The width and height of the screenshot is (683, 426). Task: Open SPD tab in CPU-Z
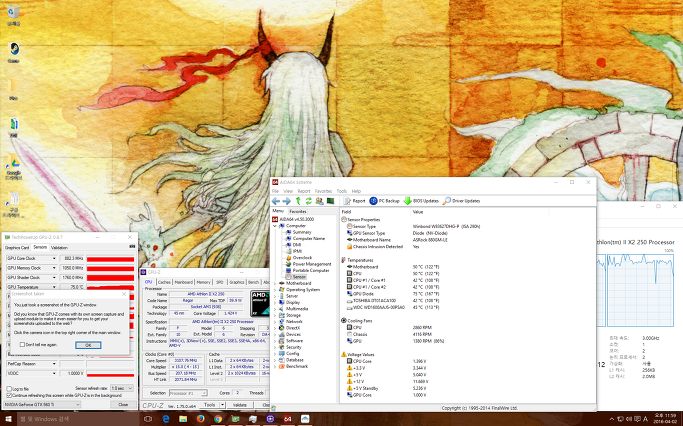tap(220, 282)
